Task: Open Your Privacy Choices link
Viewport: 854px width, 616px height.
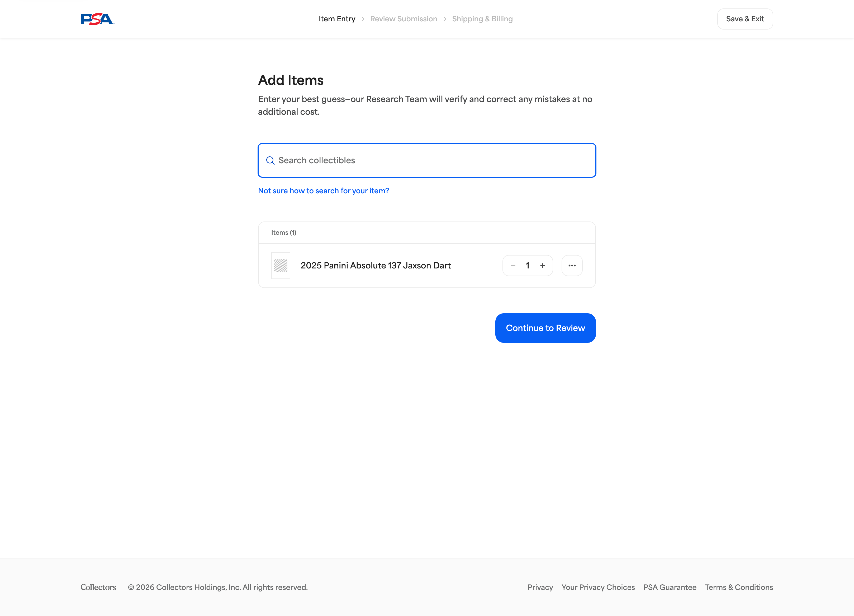Action: 598,588
